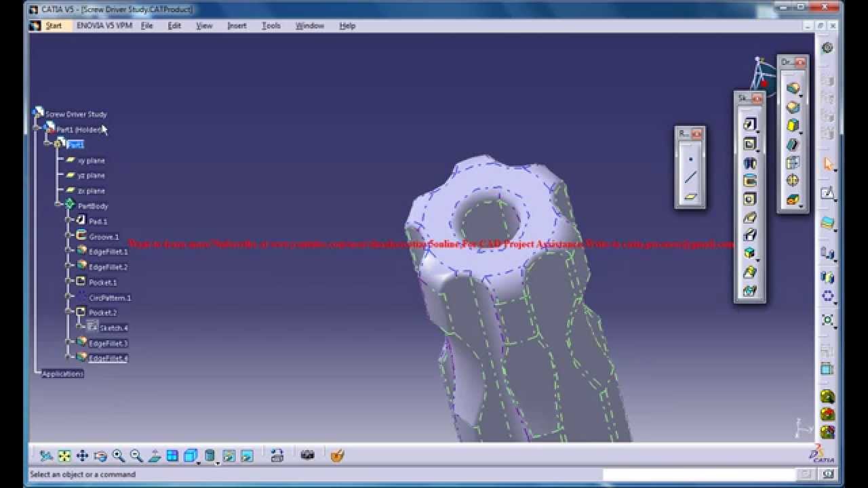Click the Fit All In icon

(x=64, y=456)
